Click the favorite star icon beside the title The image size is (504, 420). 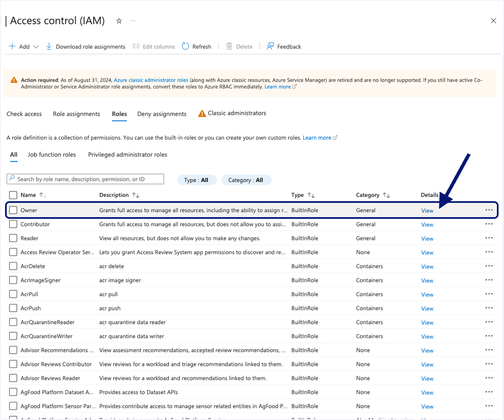click(119, 21)
